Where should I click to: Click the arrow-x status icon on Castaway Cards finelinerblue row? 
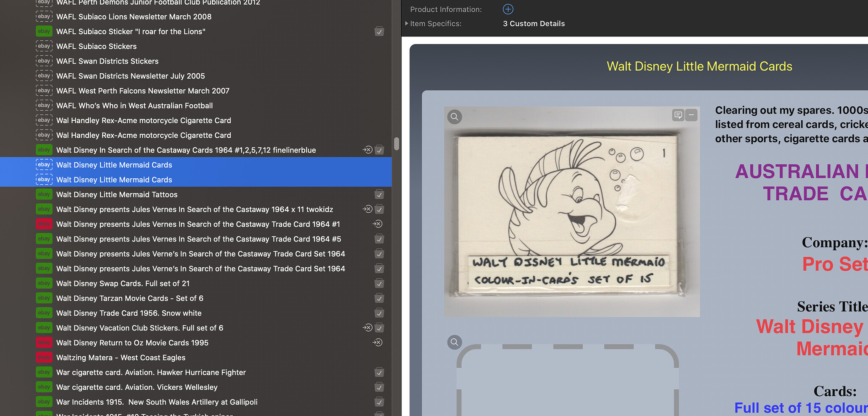tap(367, 150)
